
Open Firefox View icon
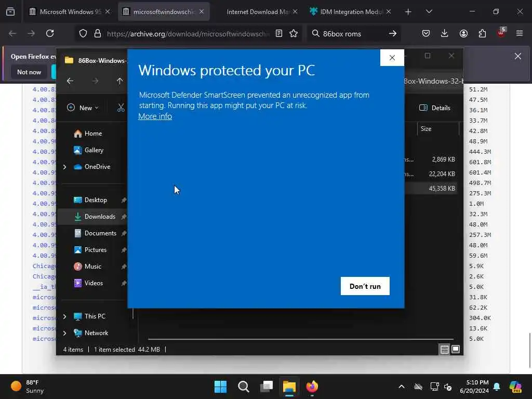point(10,12)
